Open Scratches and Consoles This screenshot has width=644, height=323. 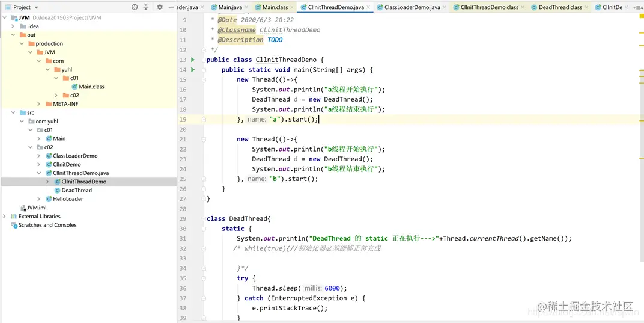[x=43, y=225]
